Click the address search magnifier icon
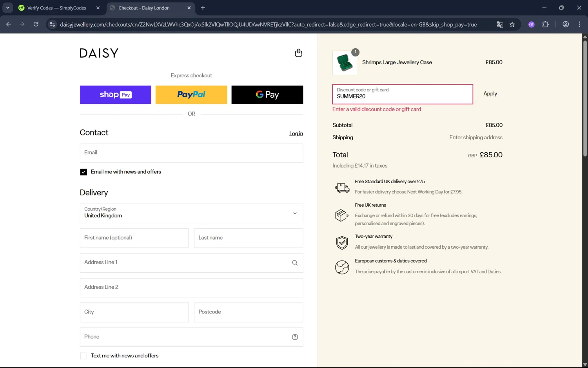The image size is (588, 368). tap(295, 263)
